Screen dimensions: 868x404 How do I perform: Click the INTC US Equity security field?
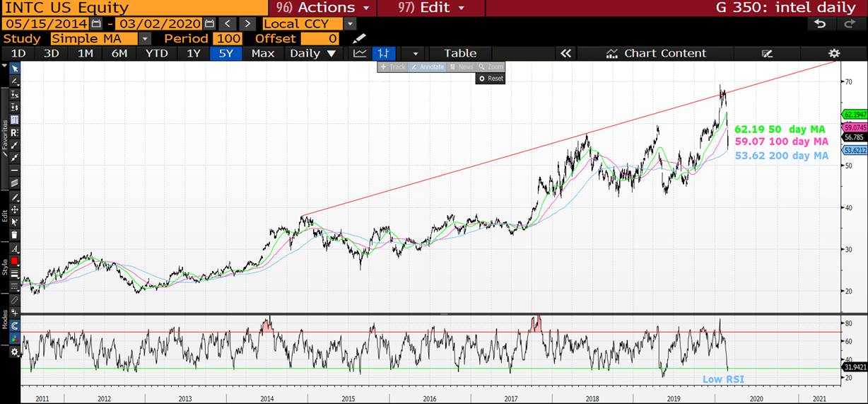[x=134, y=8]
